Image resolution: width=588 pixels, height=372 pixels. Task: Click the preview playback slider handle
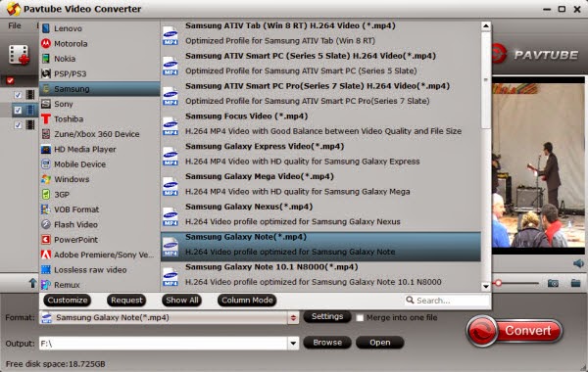coord(499,283)
